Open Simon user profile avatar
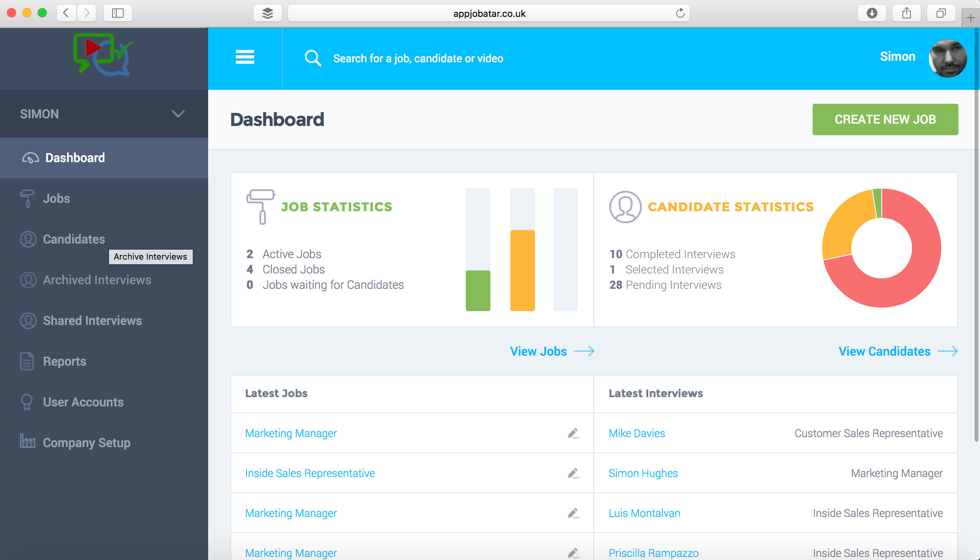The height and width of the screenshot is (560, 980). click(947, 58)
